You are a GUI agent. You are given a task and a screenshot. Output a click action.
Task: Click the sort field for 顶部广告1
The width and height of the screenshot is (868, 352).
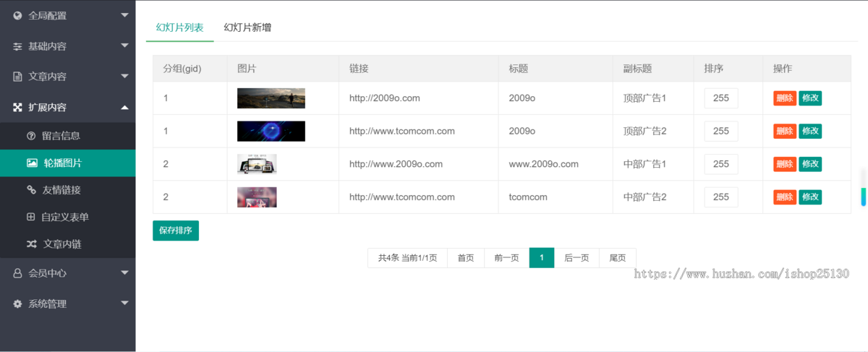[721, 98]
